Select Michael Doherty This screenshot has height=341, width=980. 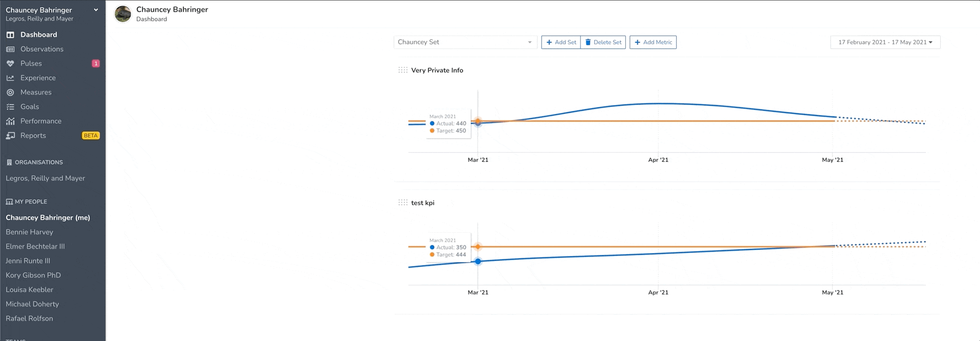(32, 304)
